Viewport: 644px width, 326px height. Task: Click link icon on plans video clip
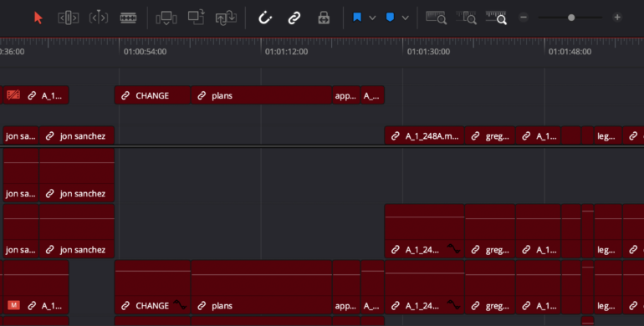(202, 95)
